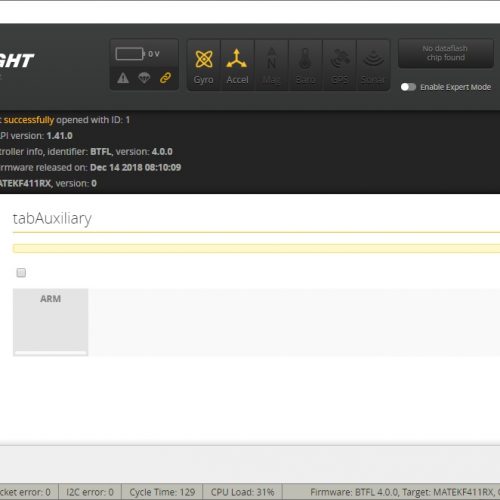
Task: Click the warning triangle status icon
Action: tap(123, 78)
